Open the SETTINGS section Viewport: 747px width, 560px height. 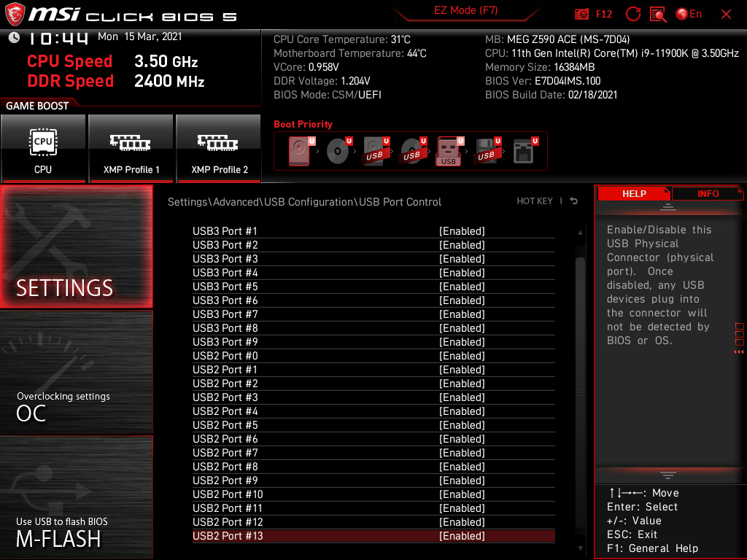(x=76, y=246)
